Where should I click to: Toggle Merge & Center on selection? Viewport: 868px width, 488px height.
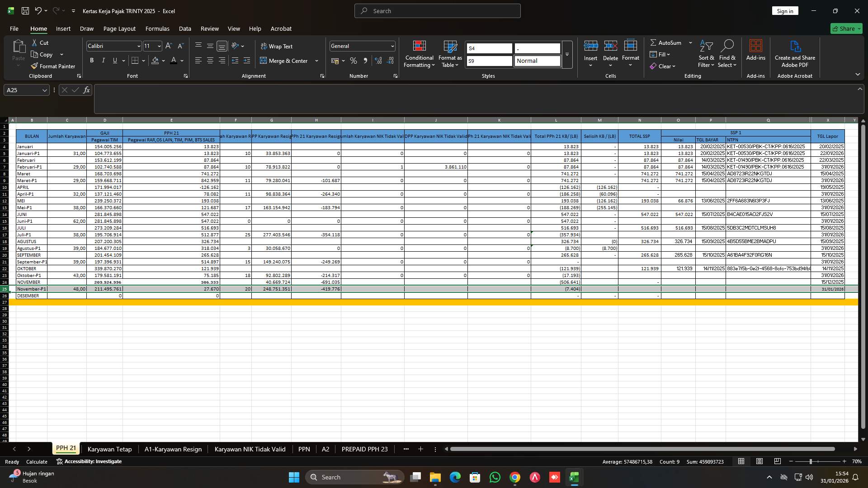286,60
